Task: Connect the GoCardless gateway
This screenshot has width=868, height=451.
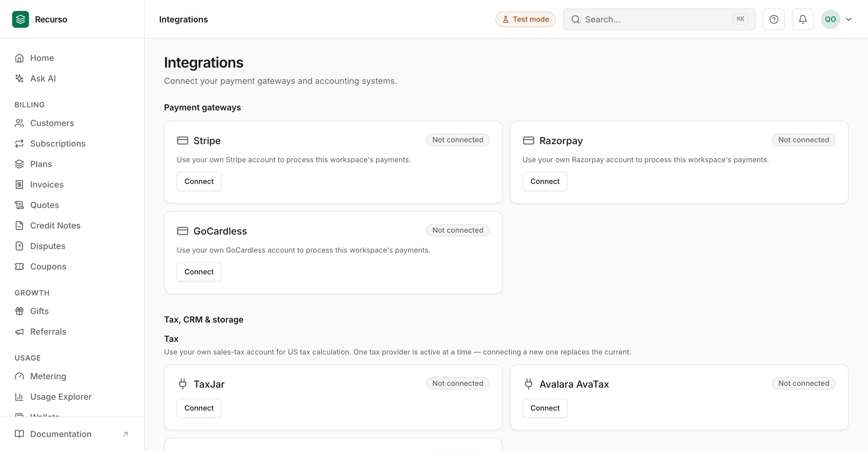Action: pos(199,271)
